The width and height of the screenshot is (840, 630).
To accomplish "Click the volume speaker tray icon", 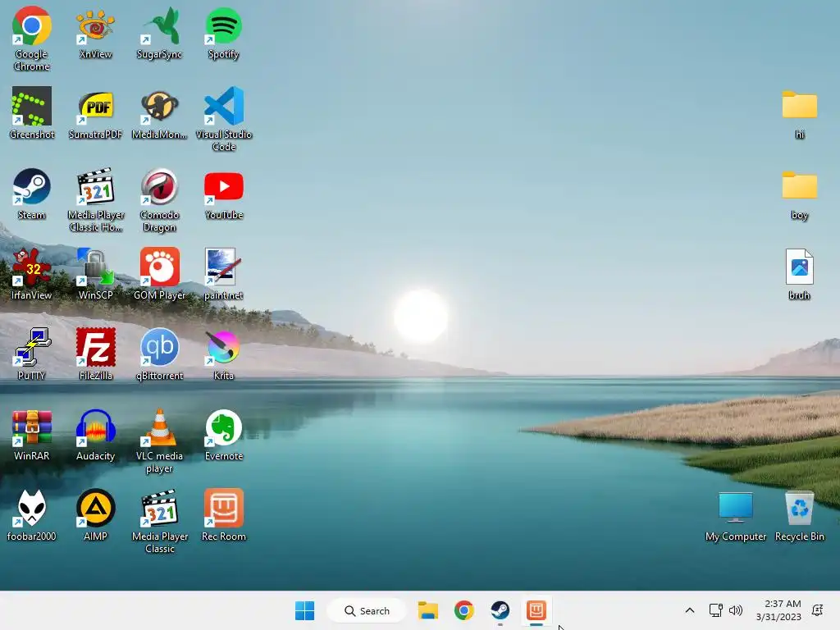I will (736, 610).
